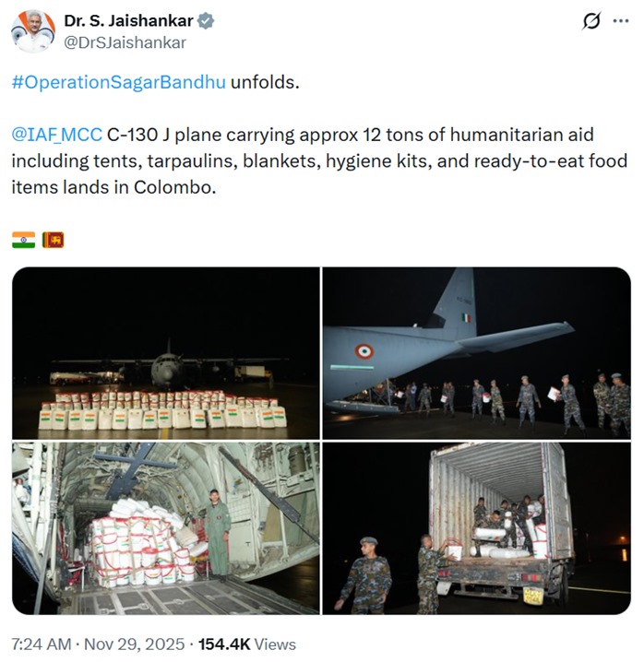The width and height of the screenshot is (644, 662).
Task: Click the Sri Lanka flag emoji
Action: click(x=53, y=240)
